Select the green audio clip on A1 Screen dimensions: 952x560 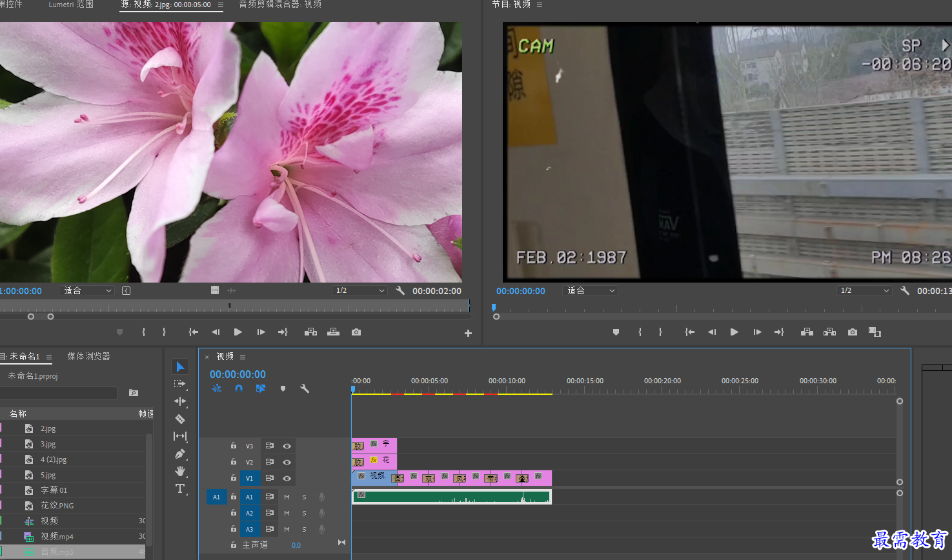tap(452, 496)
